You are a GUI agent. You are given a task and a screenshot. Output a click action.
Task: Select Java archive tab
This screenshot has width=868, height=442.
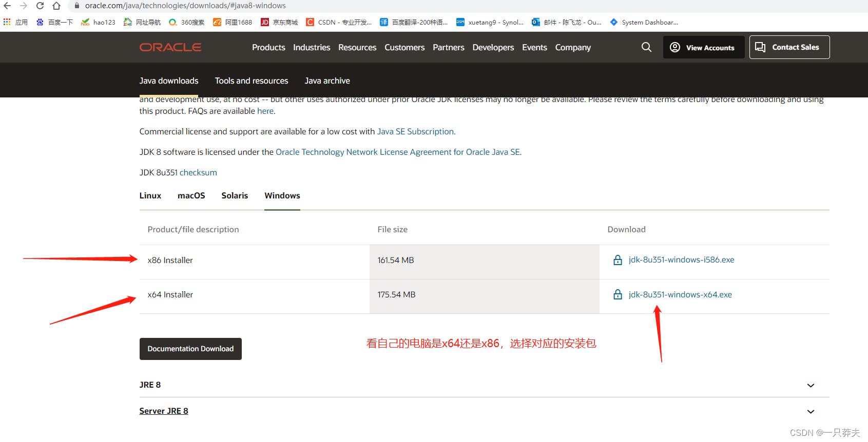327,81
